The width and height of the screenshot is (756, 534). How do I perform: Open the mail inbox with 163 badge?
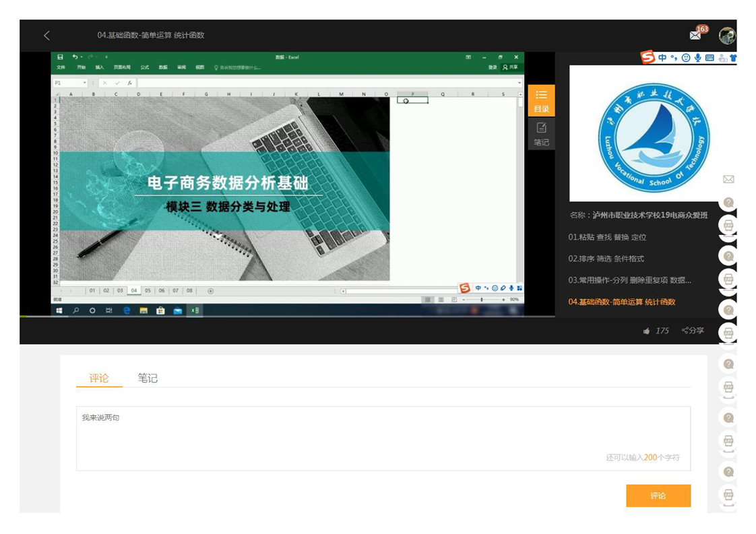(696, 35)
